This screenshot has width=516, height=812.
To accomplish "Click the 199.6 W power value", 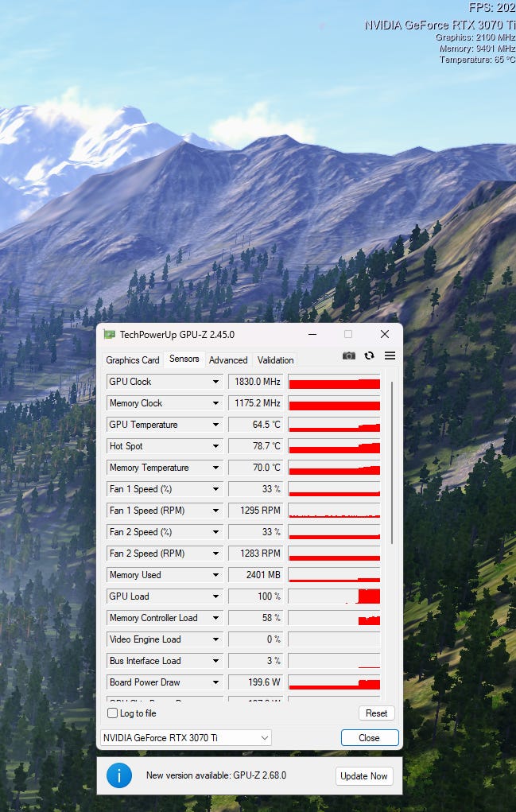I will [x=256, y=682].
